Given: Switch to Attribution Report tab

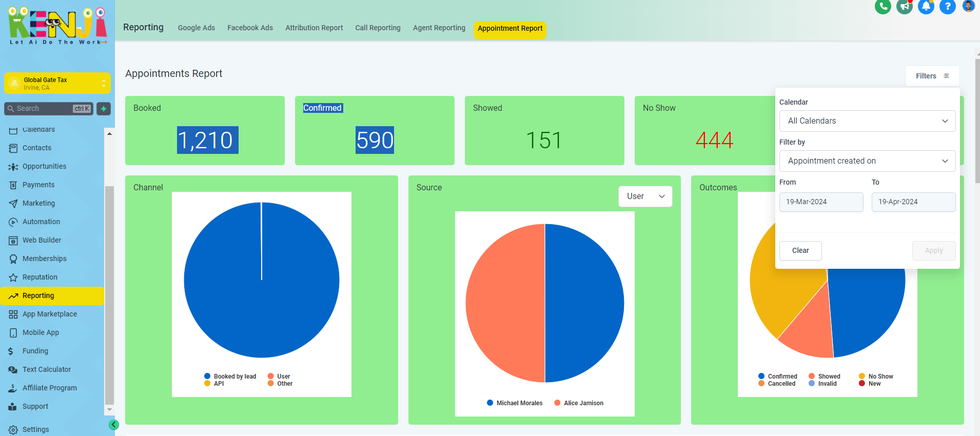Looking at the screenshot, I should click(314, 28).
